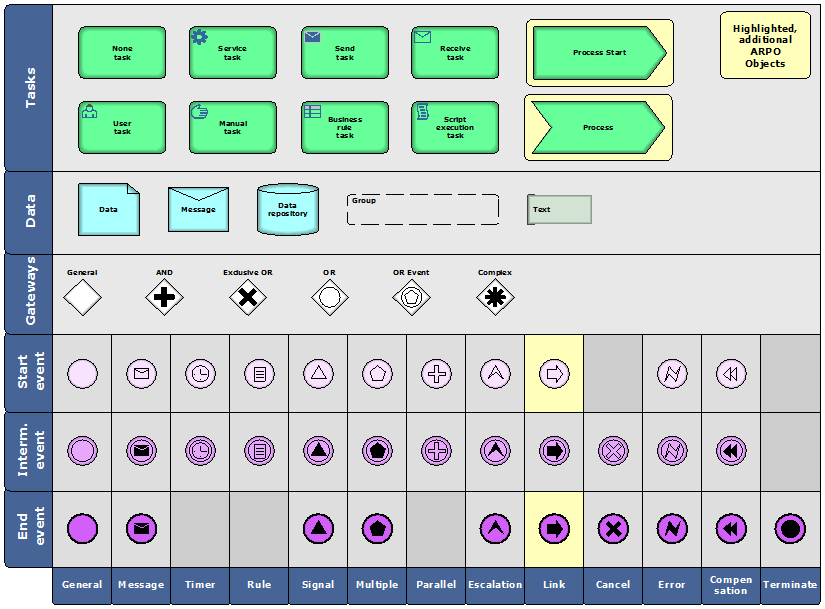The width and height of the screenshot is (825, 609).
Task: Pick the Timer start event circle
Action: click(200, 374)
